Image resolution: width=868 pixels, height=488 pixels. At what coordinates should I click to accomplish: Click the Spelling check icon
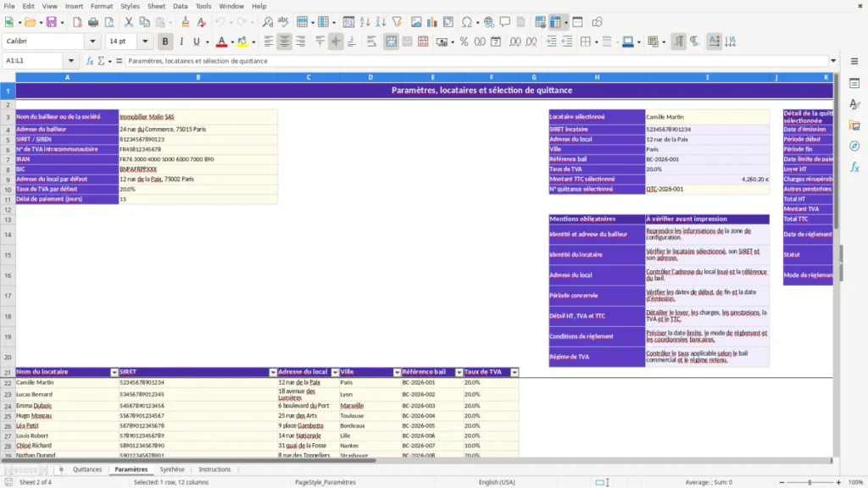pos(283,22)
